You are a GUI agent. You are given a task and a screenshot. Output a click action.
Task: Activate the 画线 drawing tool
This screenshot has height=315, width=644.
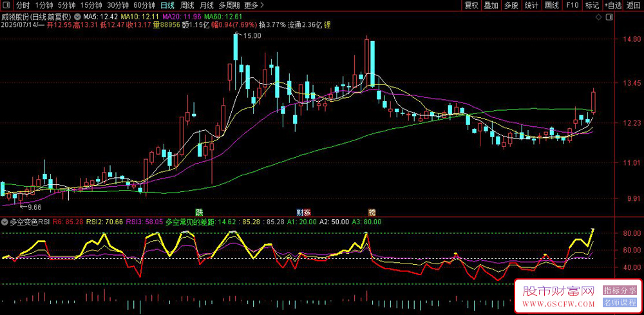(x=552, y=5)
